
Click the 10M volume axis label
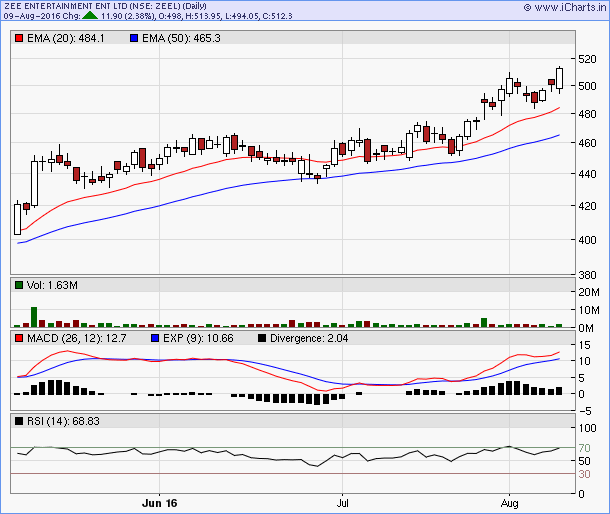[x=589, y=310]
